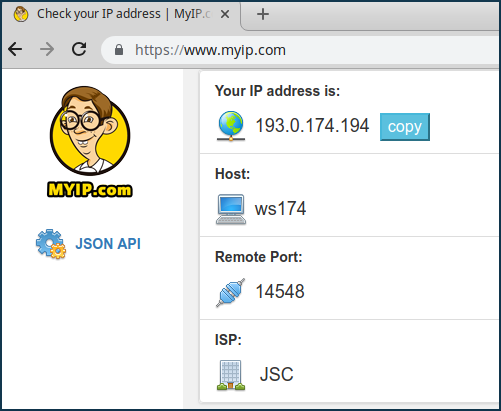The width and height of the screenshot is (501, 411).
Task: Close the MyIP.com browser tab
Action: coord(225,14)
